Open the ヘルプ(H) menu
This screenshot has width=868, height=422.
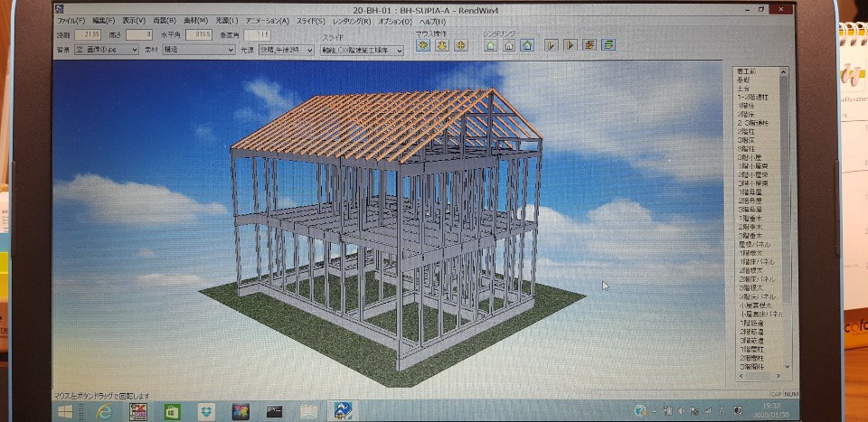(432, 21)
